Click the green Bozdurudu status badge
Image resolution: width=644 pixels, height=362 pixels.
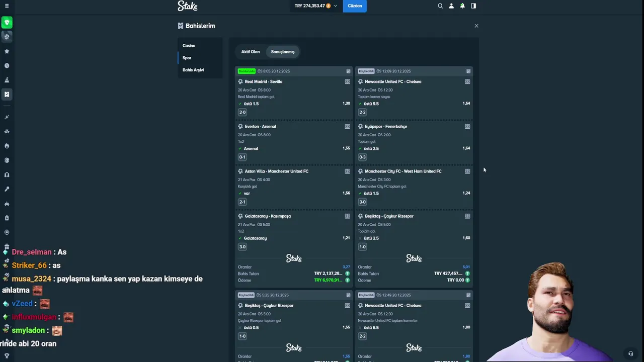[247, 71]
